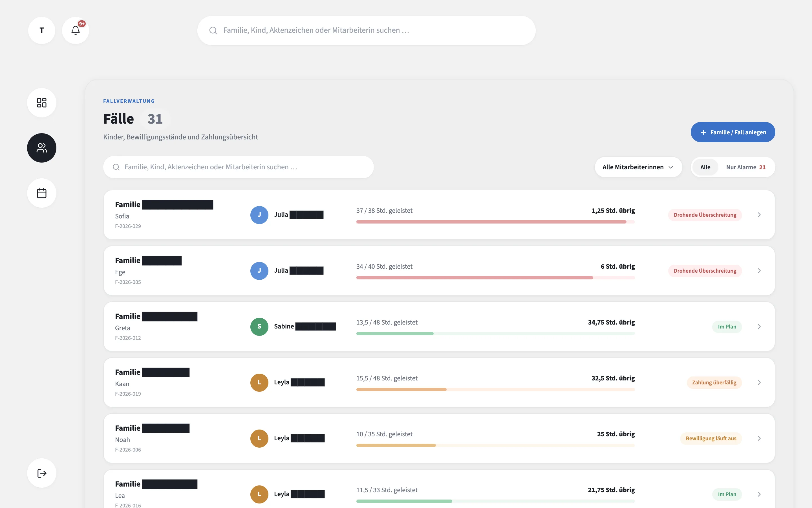The height and width of the screenshot is (508, 812).
Task: Select the Fälle people icon in sidebar
Action: click(x=42, y=148)
